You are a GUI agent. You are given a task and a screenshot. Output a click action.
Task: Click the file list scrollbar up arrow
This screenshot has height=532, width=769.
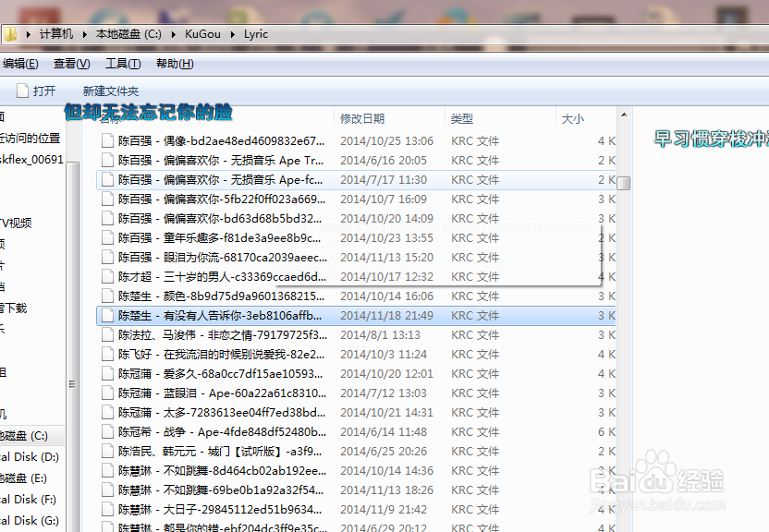624,115
